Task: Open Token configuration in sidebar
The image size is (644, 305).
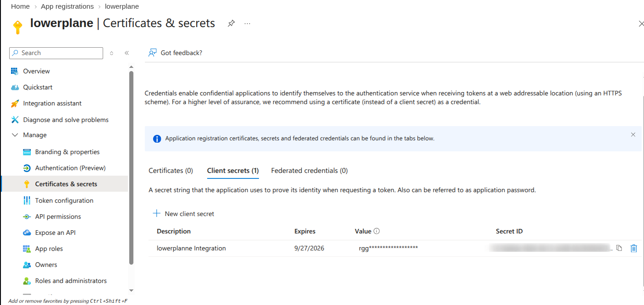Action: pos(65,200)
